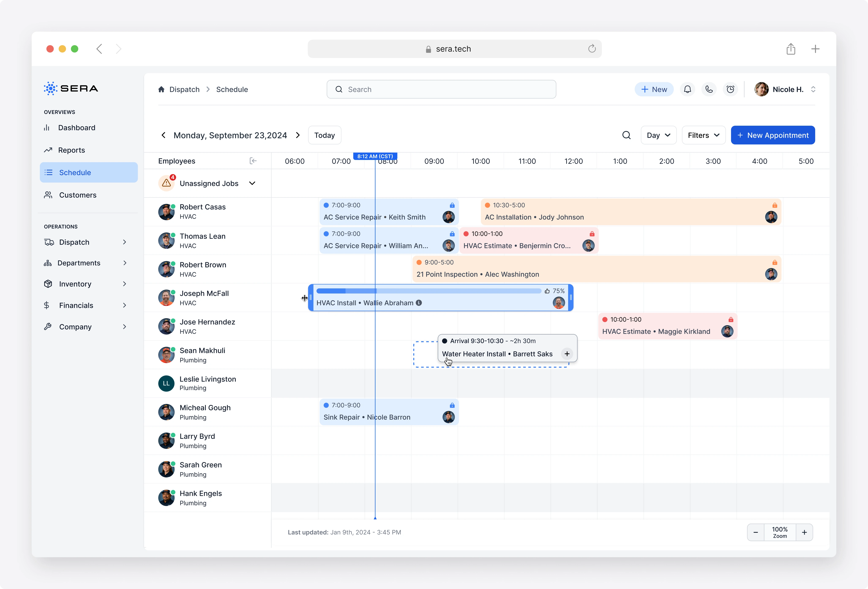Expand the Unassigned Jobs chevron
The image size is (868, 589).
click(252, 183)
